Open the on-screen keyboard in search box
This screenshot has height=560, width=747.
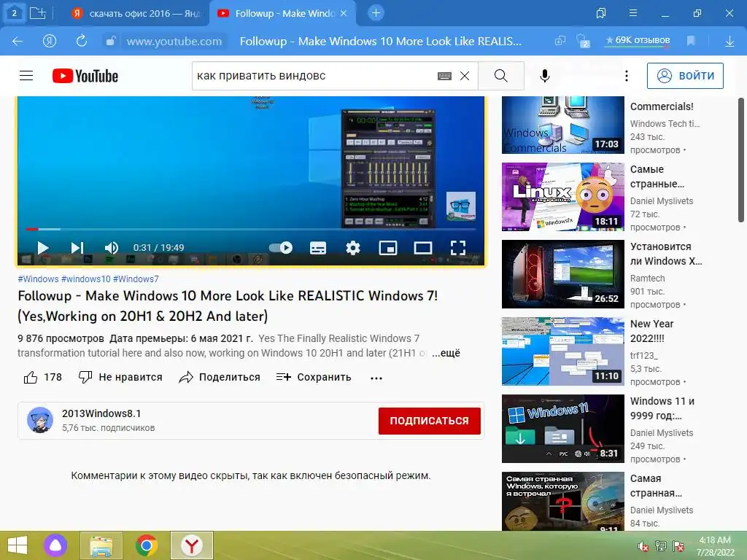click(444, 76)
